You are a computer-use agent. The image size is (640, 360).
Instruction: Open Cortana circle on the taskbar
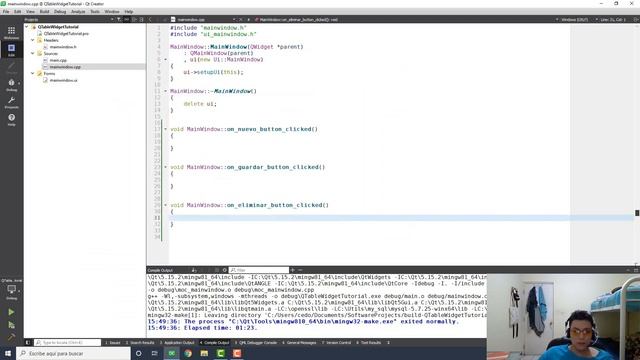139,353
